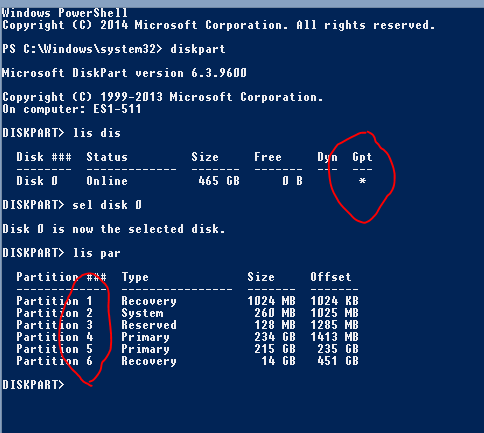Click the 'Disk 0 is now the selected disk' message
The height and width of the screenshot is (433, 484).
pos(114,229)
